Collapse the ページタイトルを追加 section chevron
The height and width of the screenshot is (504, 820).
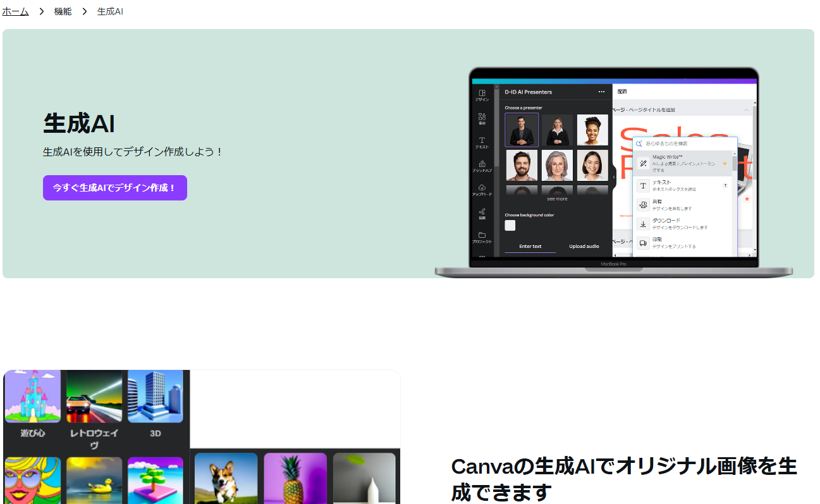coord(746,110)
